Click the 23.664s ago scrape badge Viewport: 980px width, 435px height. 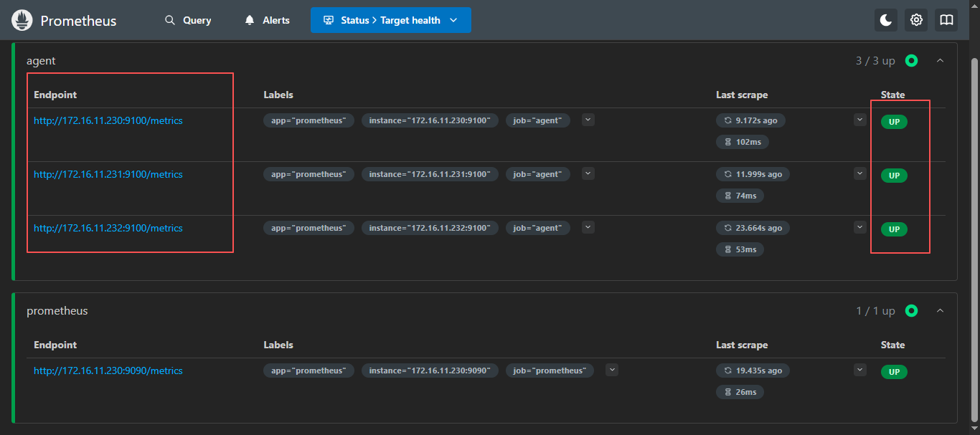(x=753, y=228)
